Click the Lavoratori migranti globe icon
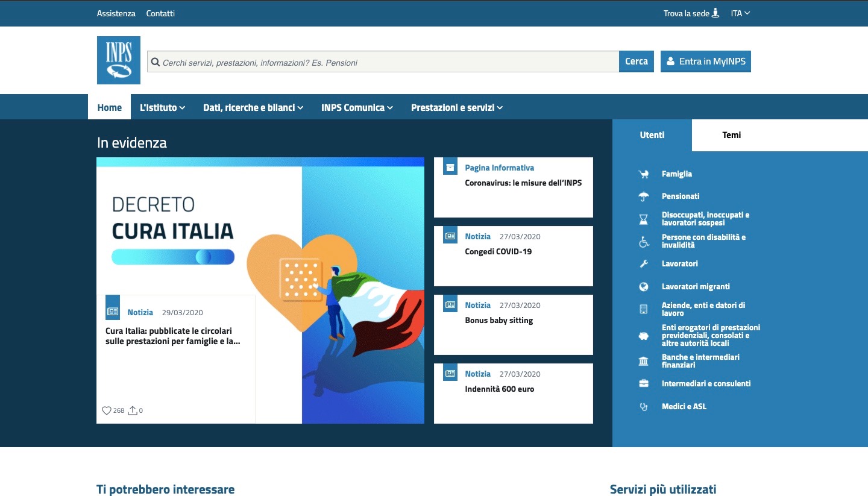868x496 pixels. (x=644, y=287)
